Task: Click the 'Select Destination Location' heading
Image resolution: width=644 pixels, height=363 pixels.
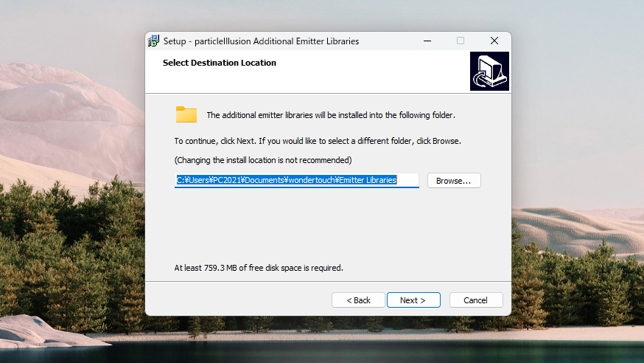Action: [x=220, y=63]
